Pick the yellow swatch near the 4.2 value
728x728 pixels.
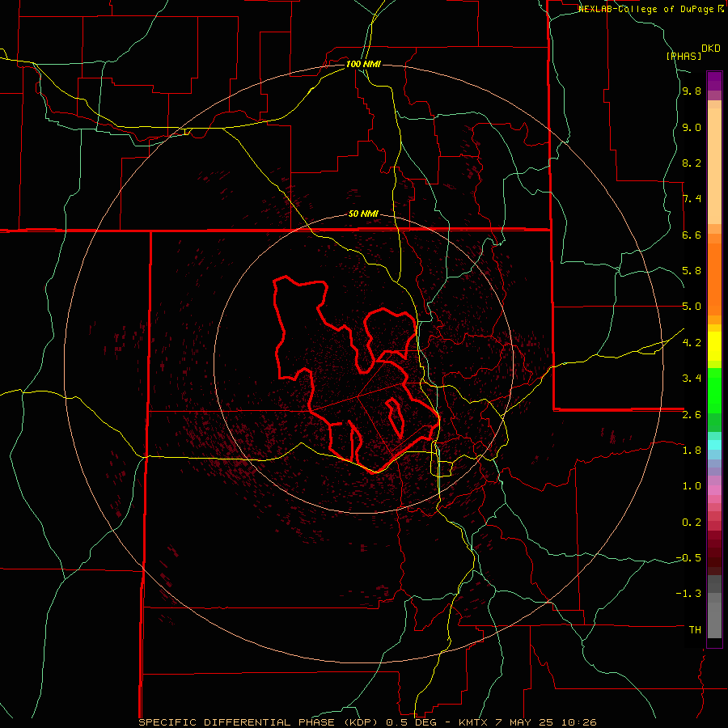(x=714, y=346)
